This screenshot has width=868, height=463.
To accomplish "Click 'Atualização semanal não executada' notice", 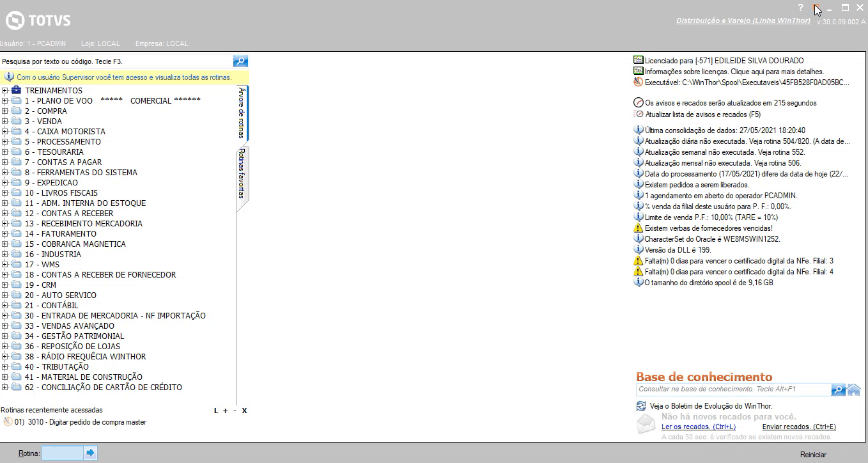I will click(x=725, y=152).
